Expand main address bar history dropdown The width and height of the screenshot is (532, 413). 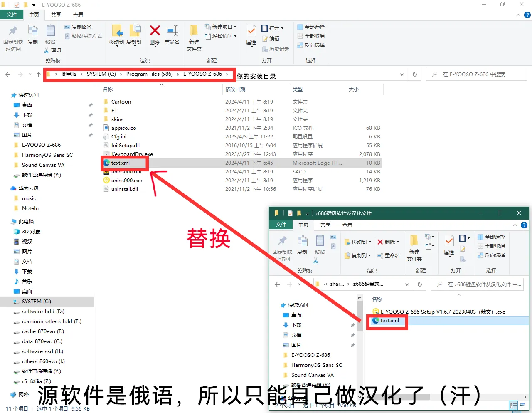tap(402, 74)
